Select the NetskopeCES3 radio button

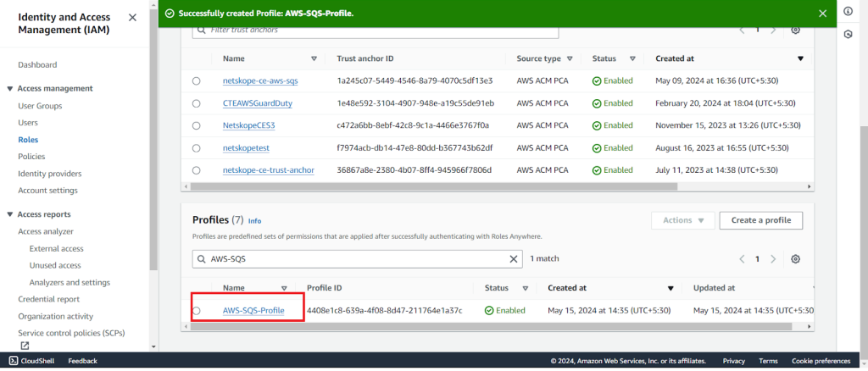(x=196, y=125)
